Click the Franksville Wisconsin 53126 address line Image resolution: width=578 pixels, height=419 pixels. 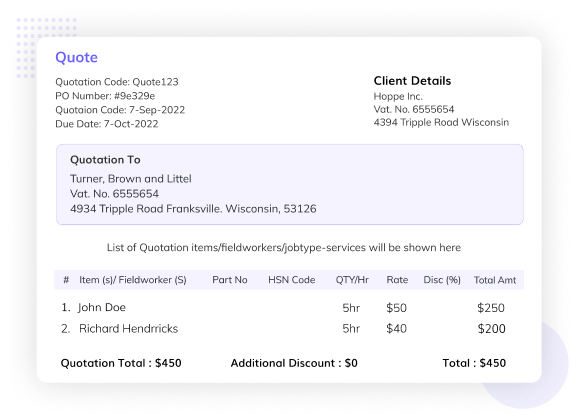tap(193, 209)
